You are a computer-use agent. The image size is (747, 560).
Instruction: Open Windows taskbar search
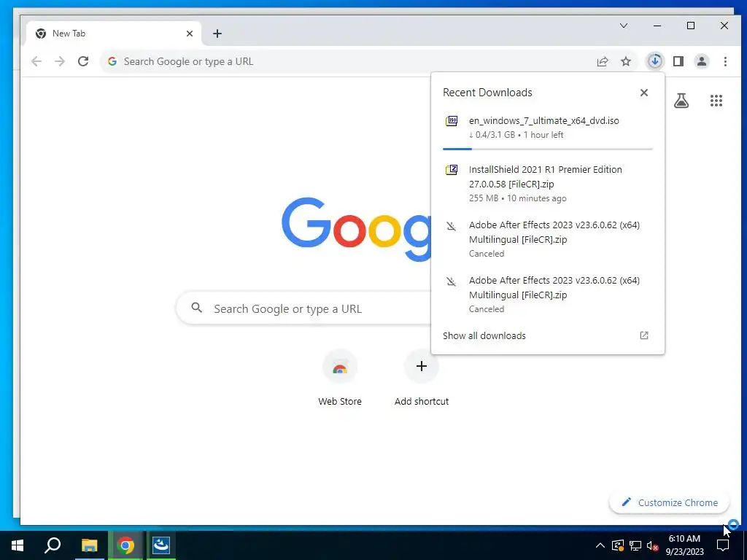click(x=53, y=545)
